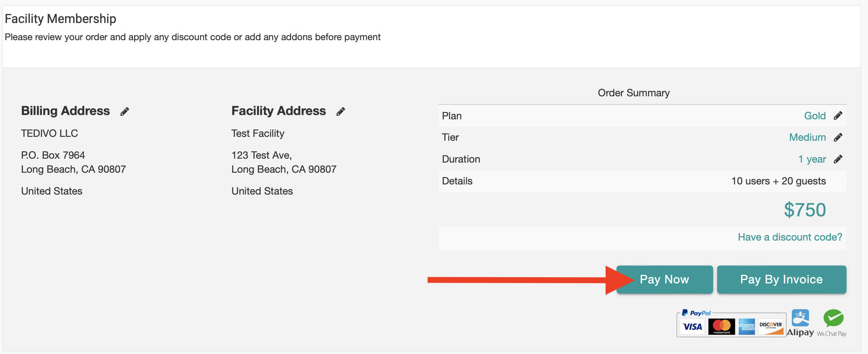
Task: Click the $750 total price
Action: coord(805,210)
